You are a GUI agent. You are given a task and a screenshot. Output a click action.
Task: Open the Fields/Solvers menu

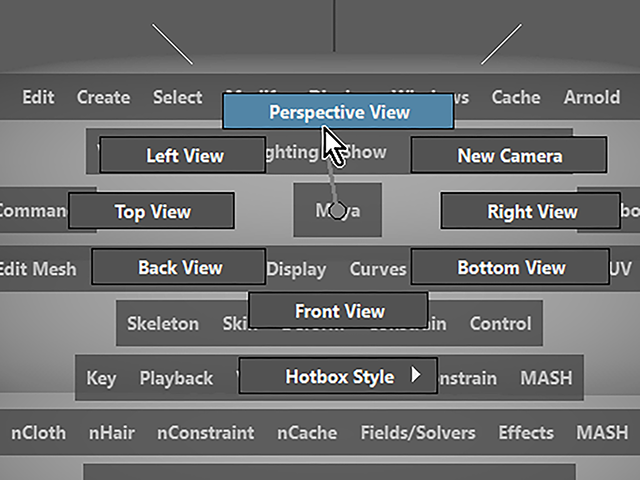click(418, 433)
